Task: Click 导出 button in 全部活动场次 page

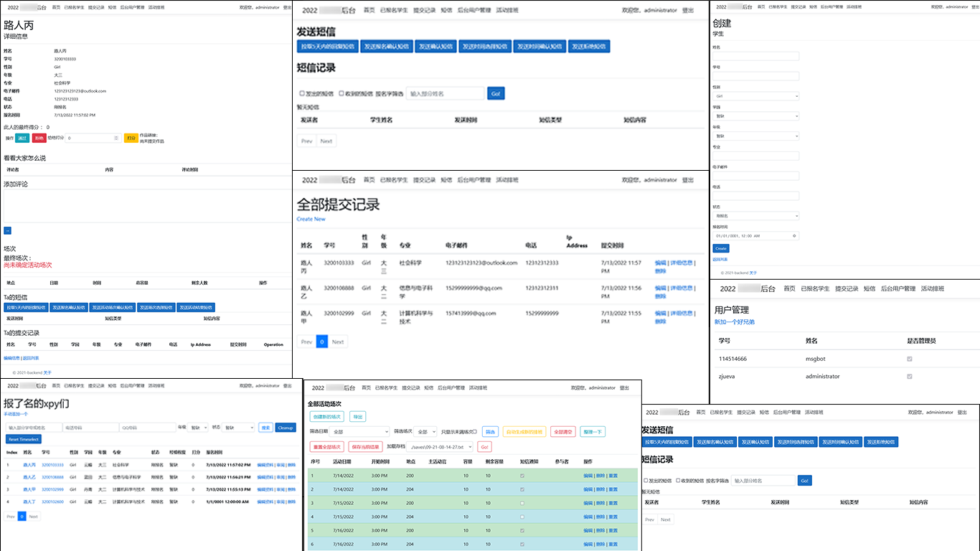Action: point(357,417)
